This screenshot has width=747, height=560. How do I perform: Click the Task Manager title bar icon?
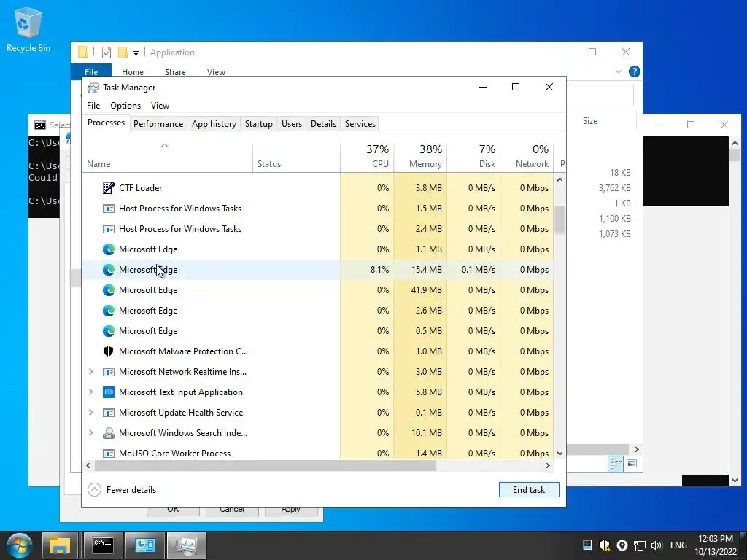coord(93,87)
